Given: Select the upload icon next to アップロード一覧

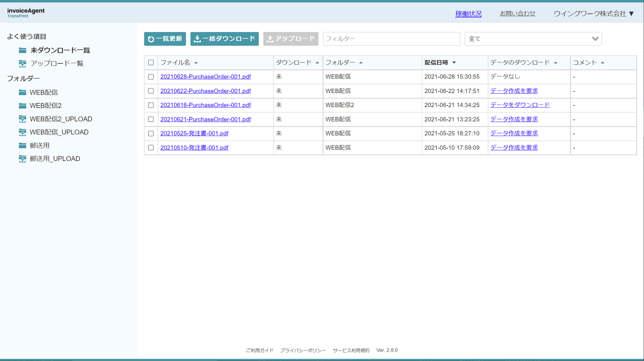Looking at the screenshot, I should (22, 64).
